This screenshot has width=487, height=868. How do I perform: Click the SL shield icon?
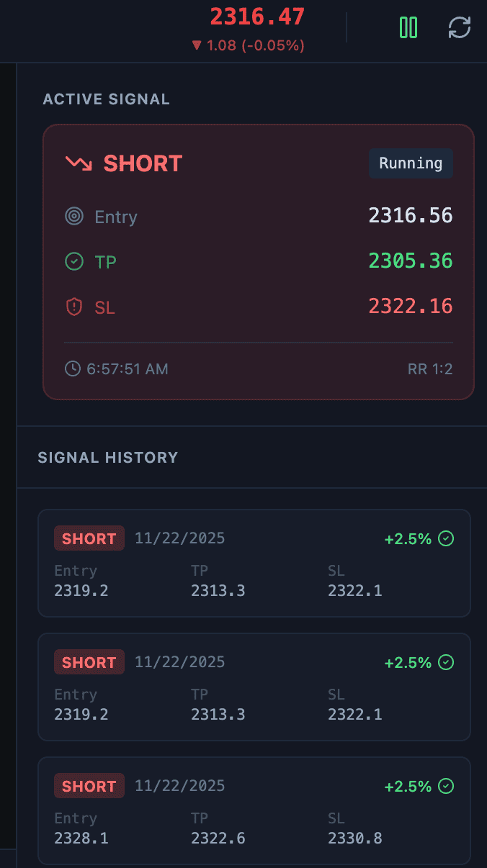(74, 306)
